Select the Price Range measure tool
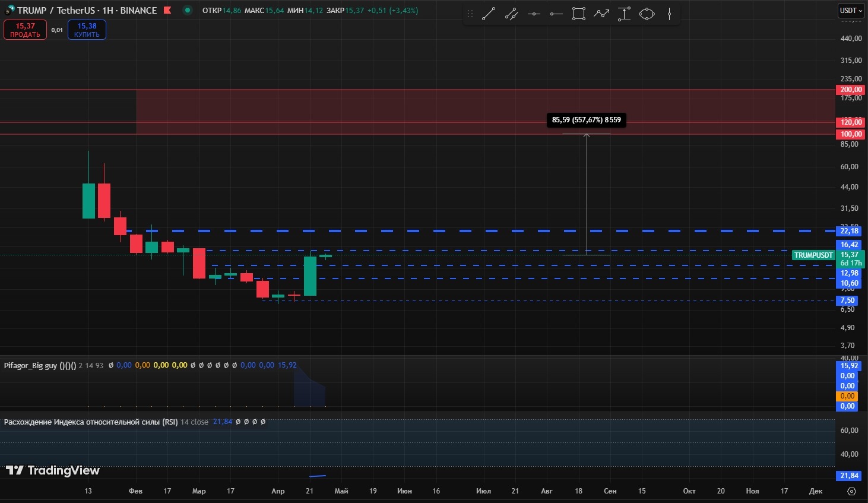Screen dimensions: 868x503 [x=624, y=14]
